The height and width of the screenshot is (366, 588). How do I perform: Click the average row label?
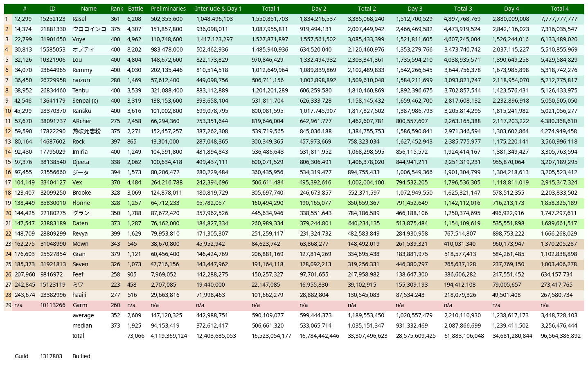[83, 315]
